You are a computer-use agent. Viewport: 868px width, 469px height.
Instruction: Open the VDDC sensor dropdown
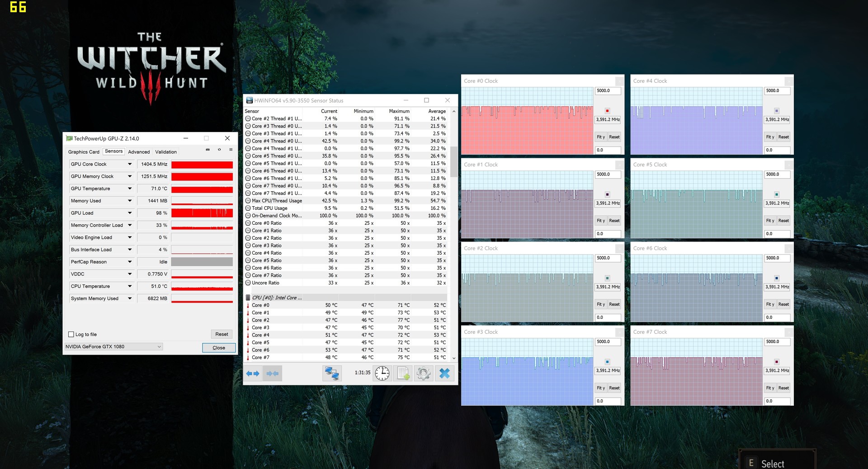tap(130, 274)
